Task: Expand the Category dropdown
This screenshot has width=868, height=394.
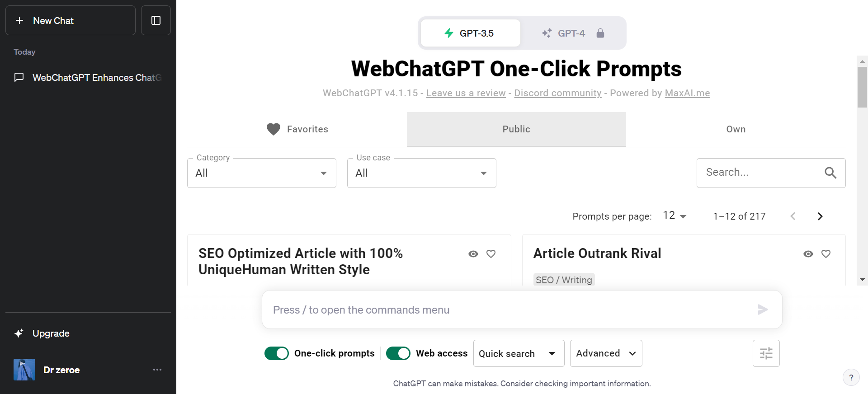Action: click(262, 173)
